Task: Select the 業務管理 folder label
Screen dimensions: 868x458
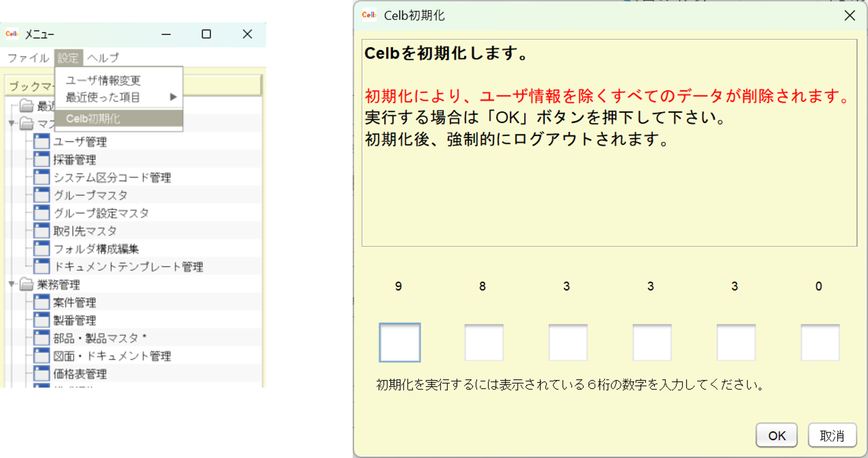Action: pyautogui.click(x=58, y=285)
